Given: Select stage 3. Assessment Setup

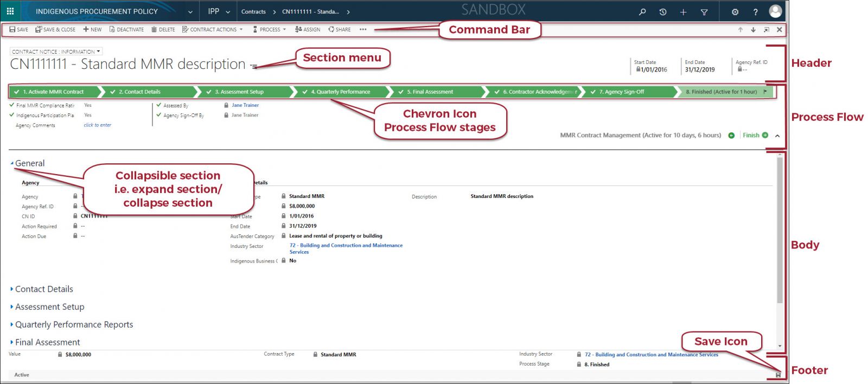Looking at the screenshot, I should 245,92.
